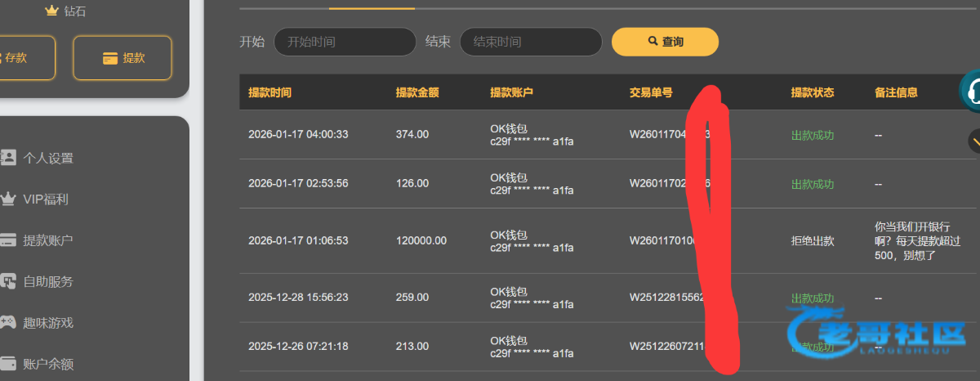Click the 提款状态 column header
980x381 pixels.
(813, 92)
